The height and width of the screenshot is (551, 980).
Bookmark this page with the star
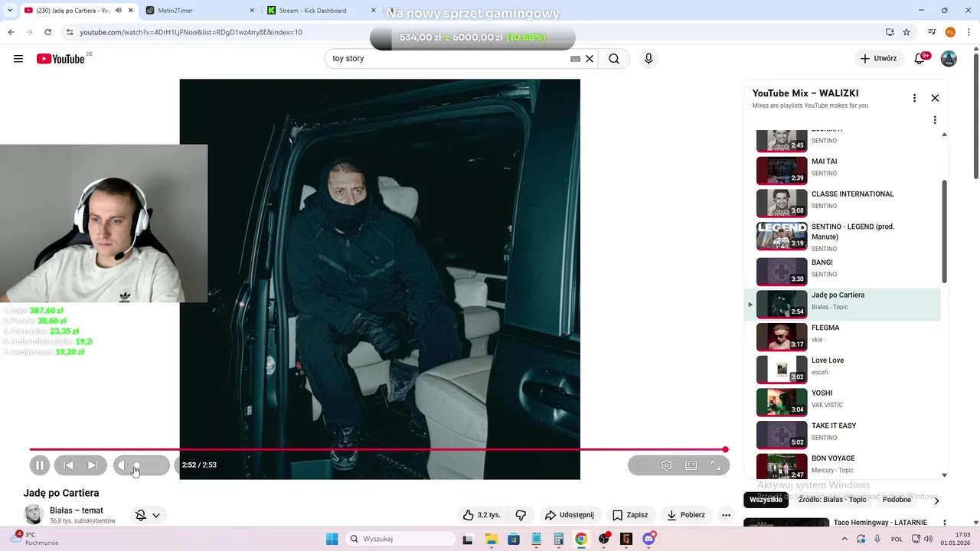point(906,32)
